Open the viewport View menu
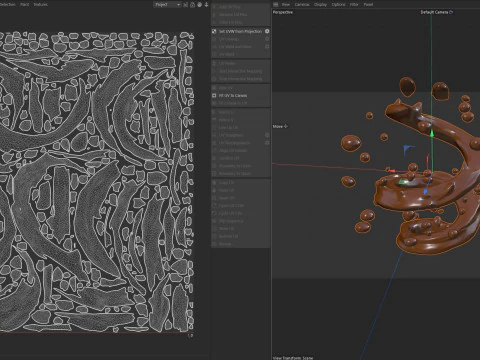 (286, 5)
